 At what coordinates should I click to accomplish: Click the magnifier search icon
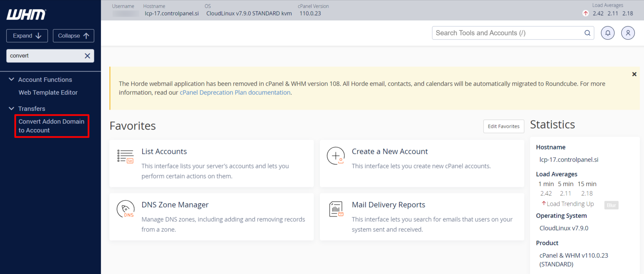[588, 33]
